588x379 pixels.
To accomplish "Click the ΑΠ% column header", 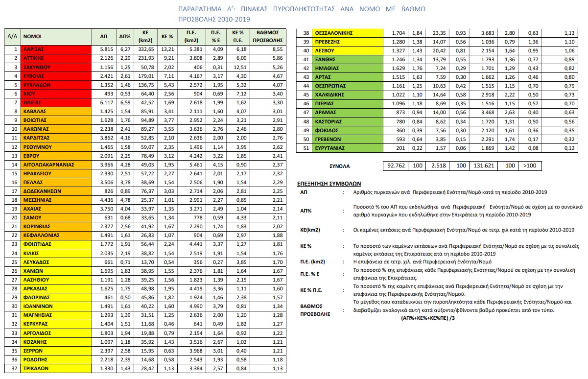I will (x=124, y=37).
